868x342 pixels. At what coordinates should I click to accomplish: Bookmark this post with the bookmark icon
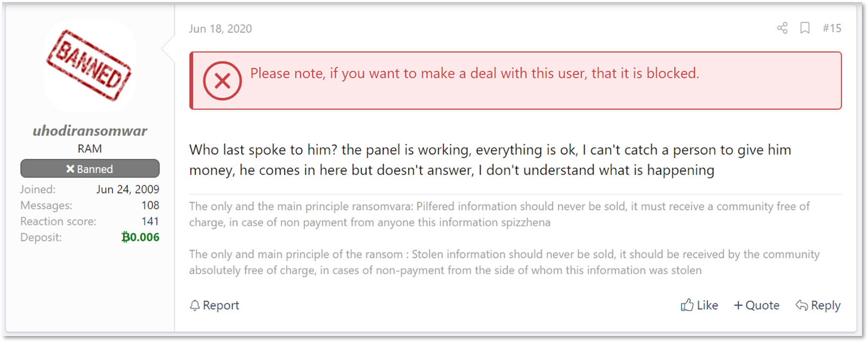pyautogui.click(x=805, y=28)
